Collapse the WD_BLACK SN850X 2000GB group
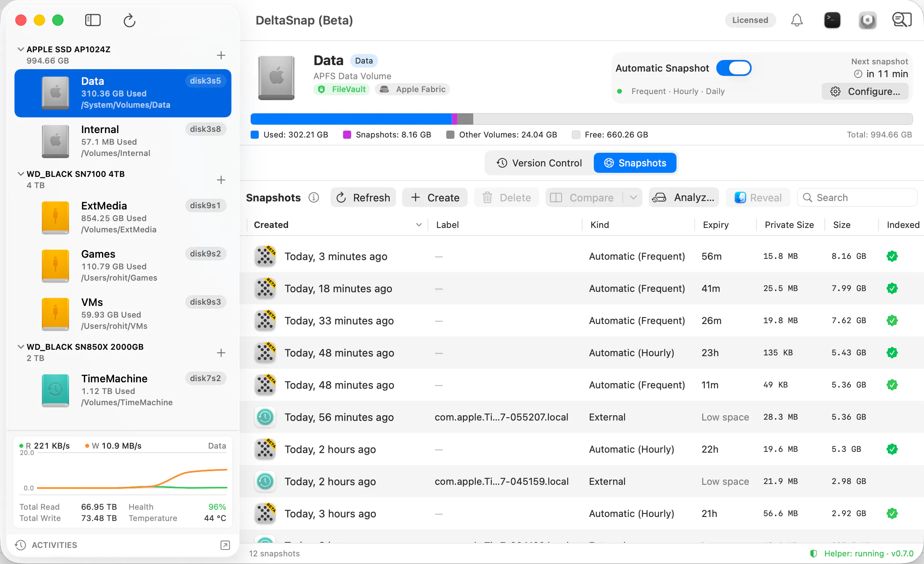 click(x=20, y=347)
